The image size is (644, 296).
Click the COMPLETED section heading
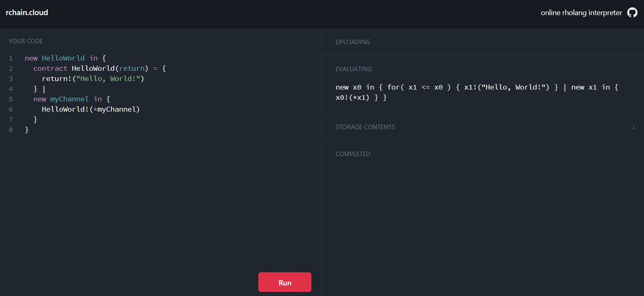pos(353,154)
